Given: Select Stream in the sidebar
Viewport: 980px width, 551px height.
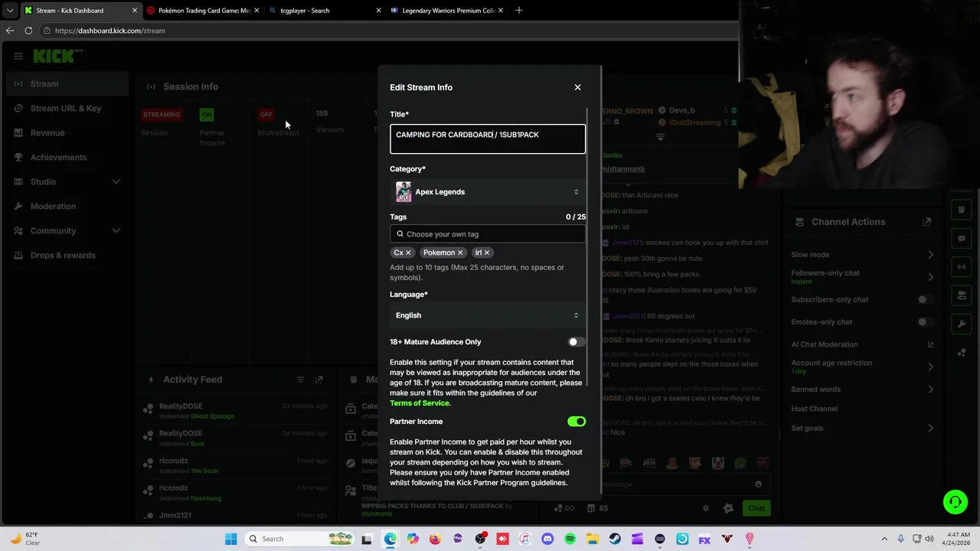Looking at the screenshot, I should (67, 84).
